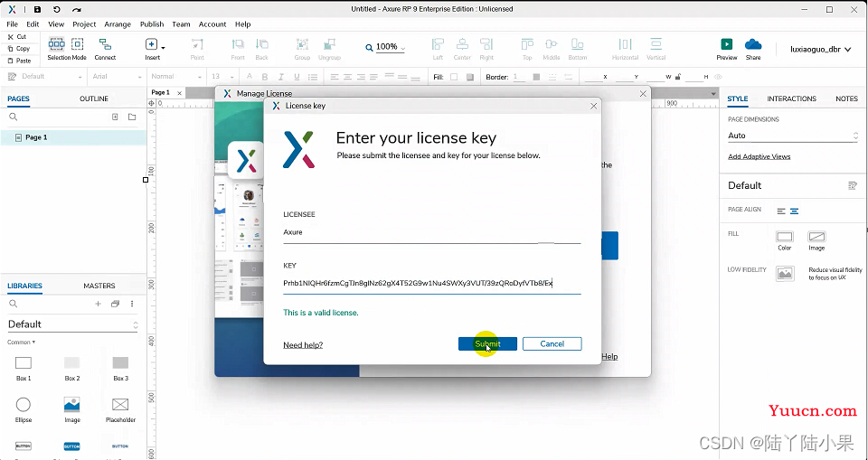Image resolution: width=868 pixels, height=460 pixels.
Task: Click the Point tool icon
Action: pos(197,44)
